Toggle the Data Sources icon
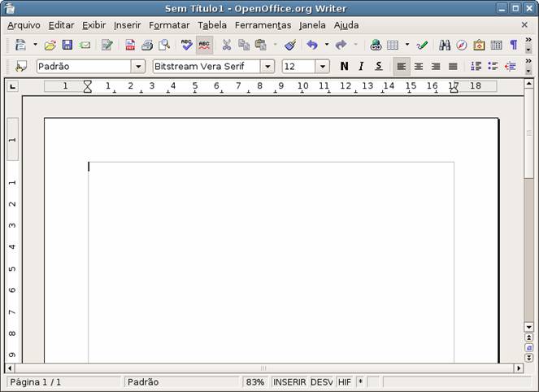The width and height of the screenshot is (539, 392). tap(496, 45)
